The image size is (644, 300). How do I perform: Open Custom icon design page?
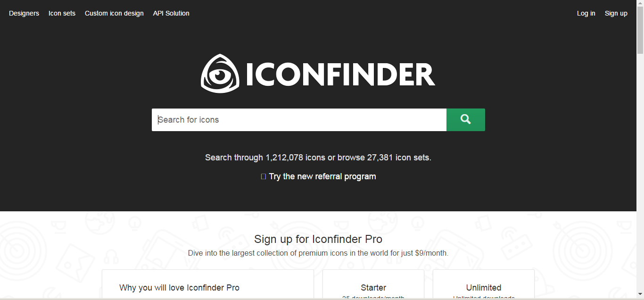114,13
